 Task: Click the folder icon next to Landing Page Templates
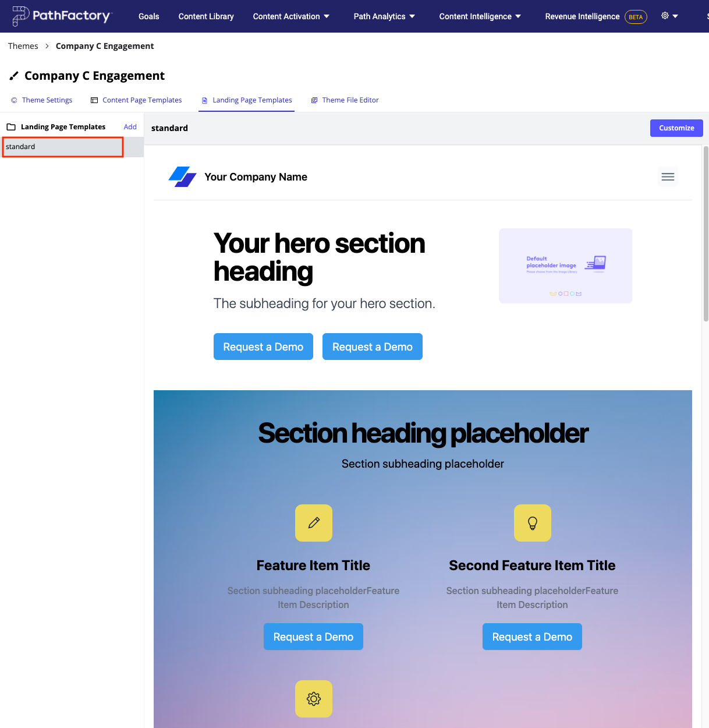pyautogui.click(x=10, y=126)
